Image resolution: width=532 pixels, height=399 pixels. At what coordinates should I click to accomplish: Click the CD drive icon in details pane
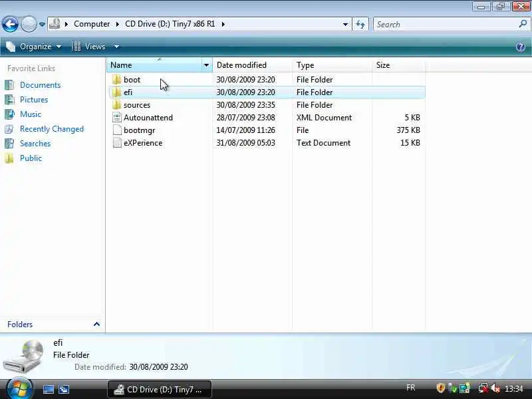24,356
